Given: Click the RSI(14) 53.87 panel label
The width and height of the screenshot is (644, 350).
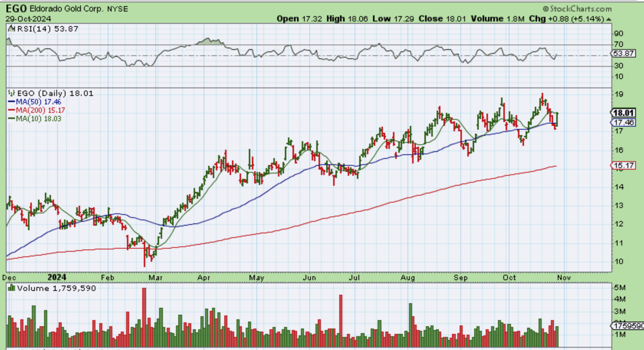Looking at the screenshot, I should point(48,29).
